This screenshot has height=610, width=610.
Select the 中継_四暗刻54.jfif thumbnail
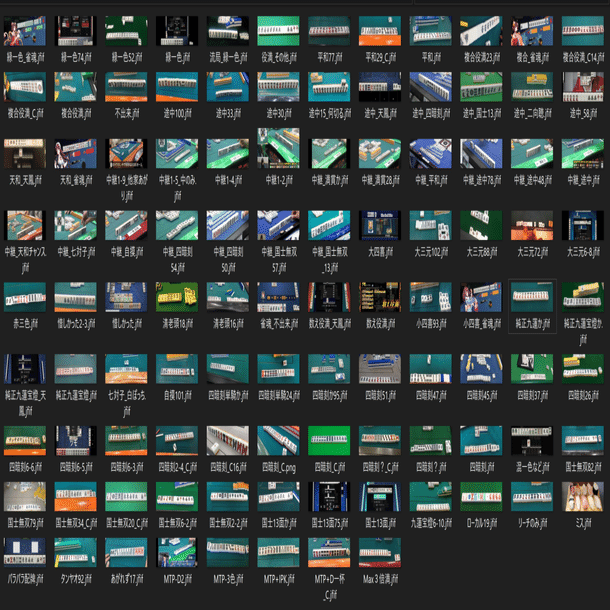pyautogui.click(x=177, y=225)
